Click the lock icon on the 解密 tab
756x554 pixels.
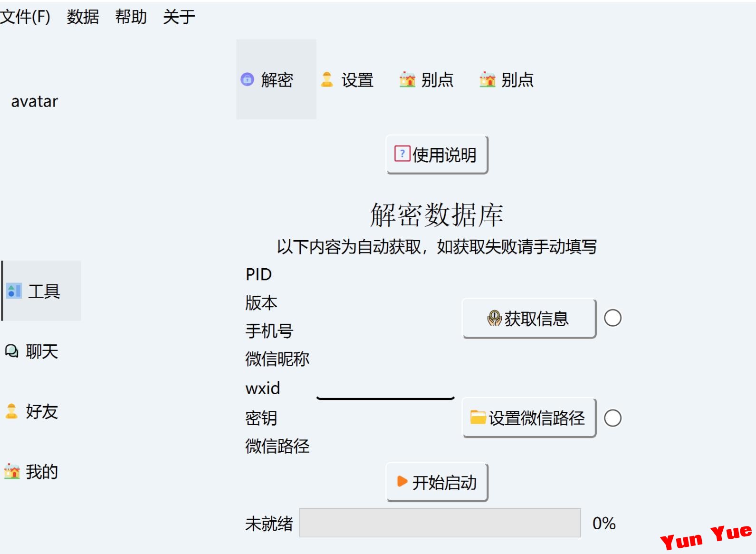[x=248, y=79]
